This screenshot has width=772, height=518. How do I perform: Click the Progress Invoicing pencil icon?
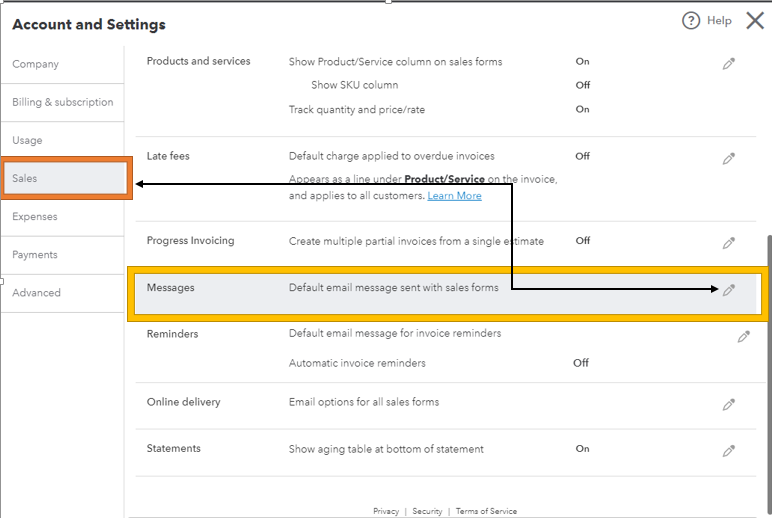729,243
